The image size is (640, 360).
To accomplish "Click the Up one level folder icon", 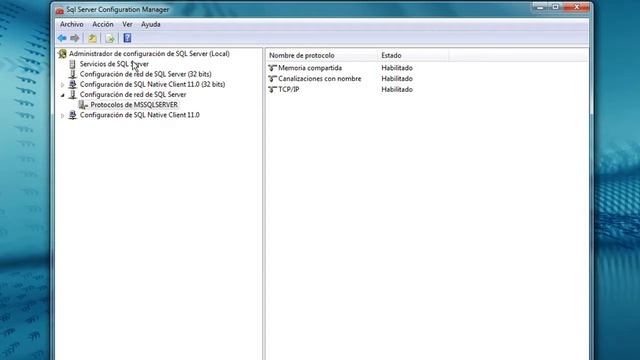I will click(93, 38).
